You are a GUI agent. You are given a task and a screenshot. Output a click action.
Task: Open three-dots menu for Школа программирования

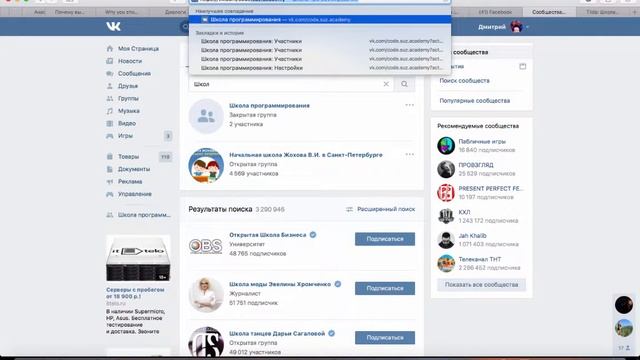[x=409, y=105]
